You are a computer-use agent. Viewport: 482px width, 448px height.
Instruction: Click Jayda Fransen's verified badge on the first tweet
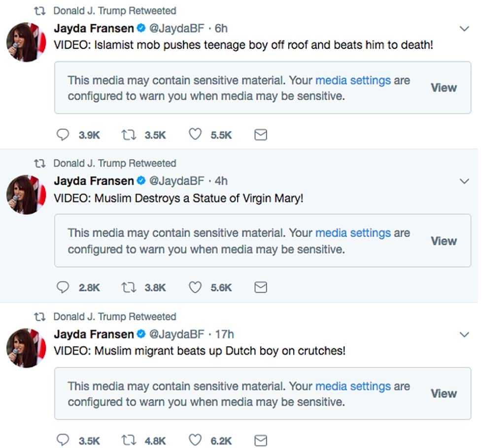(141, 29)
